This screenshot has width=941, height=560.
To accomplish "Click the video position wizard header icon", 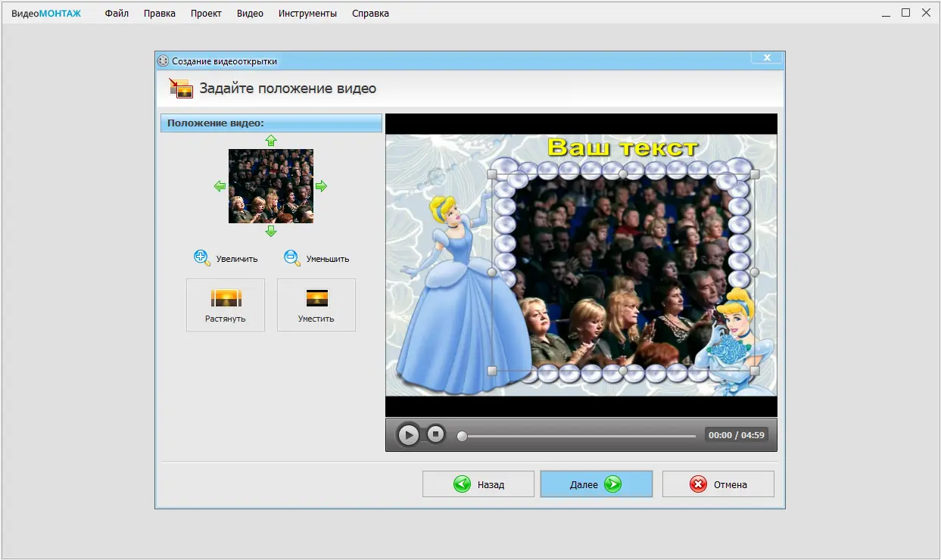I will tap(181, 89).
